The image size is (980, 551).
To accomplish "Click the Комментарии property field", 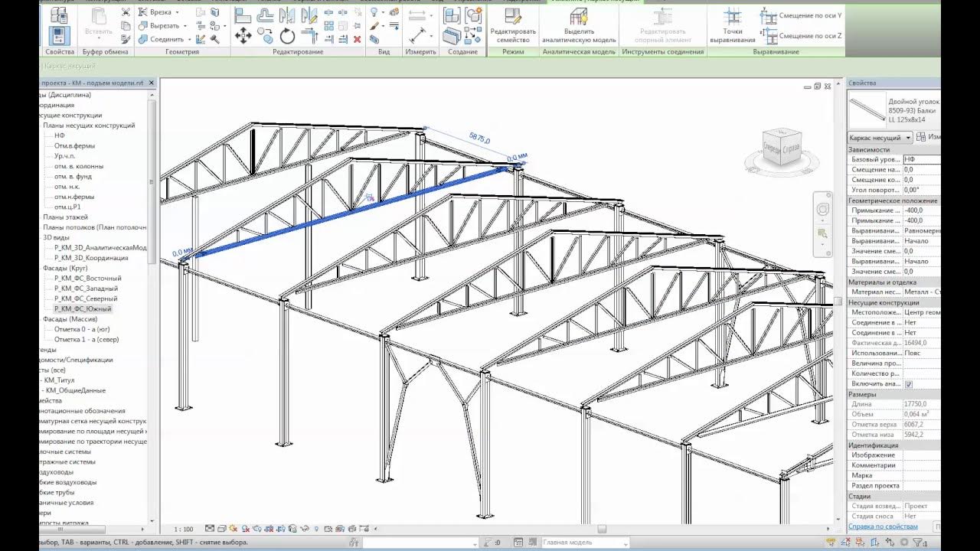I will 921,465.
